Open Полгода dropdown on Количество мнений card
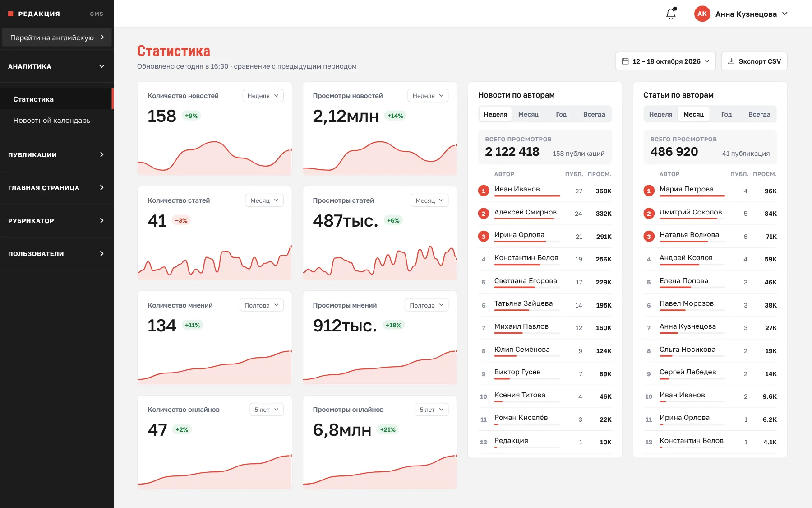 pyautogui.click(x=262, y=305)
